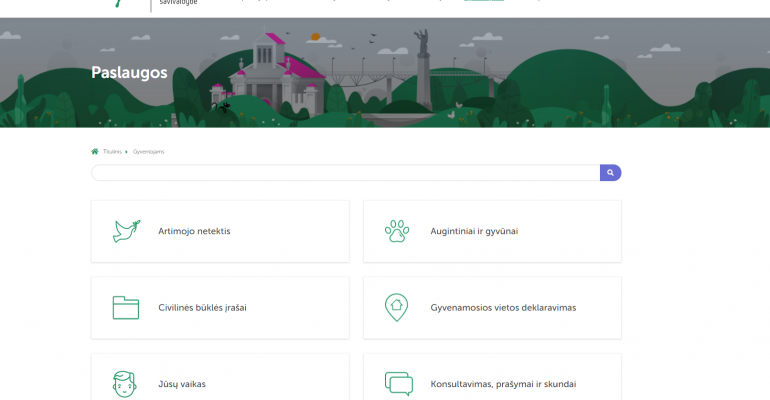Focus the services search input field

click(x=346, y=173)
